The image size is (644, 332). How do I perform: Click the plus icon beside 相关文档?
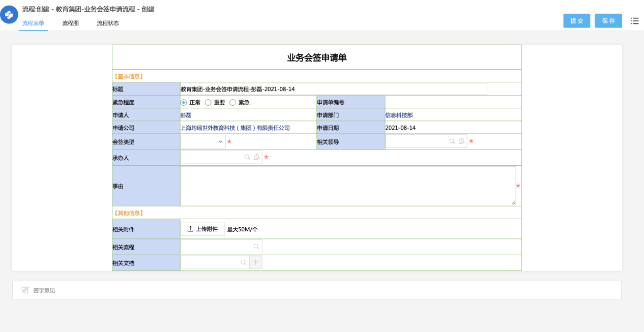click(256, 262)
